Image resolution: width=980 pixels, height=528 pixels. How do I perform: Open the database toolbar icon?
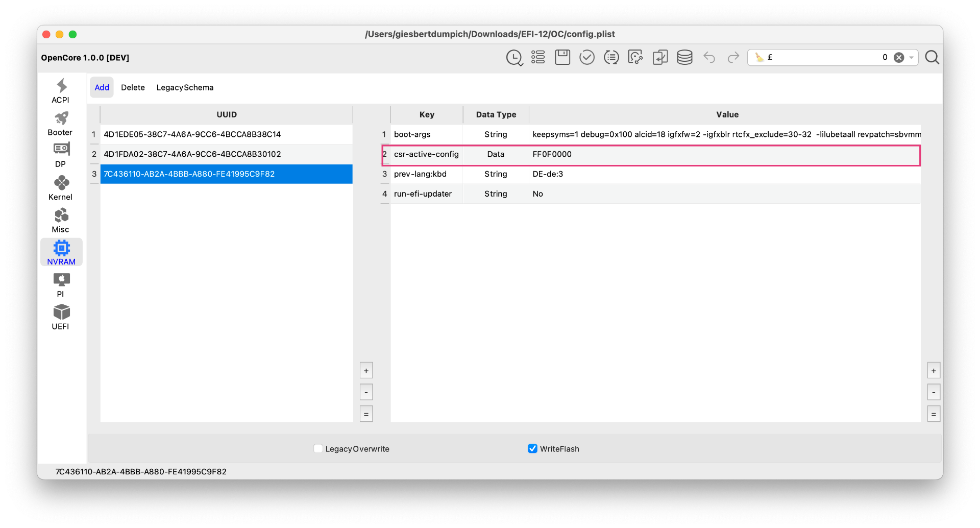(684, 57)
